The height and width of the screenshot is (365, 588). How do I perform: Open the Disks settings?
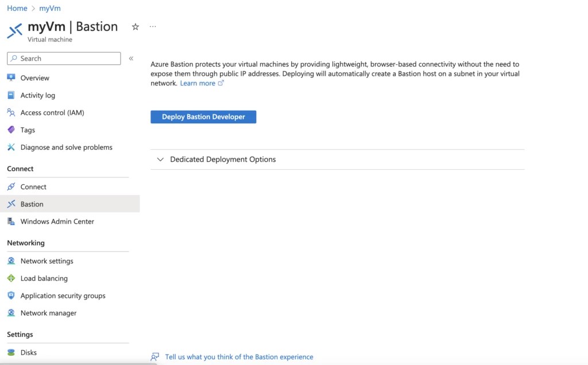[x=29, y=352]
